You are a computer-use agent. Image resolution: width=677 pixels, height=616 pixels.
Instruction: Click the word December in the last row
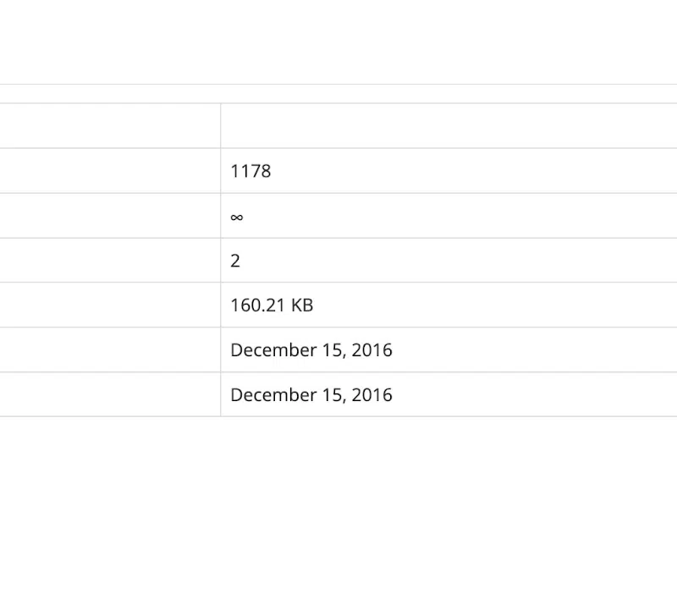click(272, 395)
